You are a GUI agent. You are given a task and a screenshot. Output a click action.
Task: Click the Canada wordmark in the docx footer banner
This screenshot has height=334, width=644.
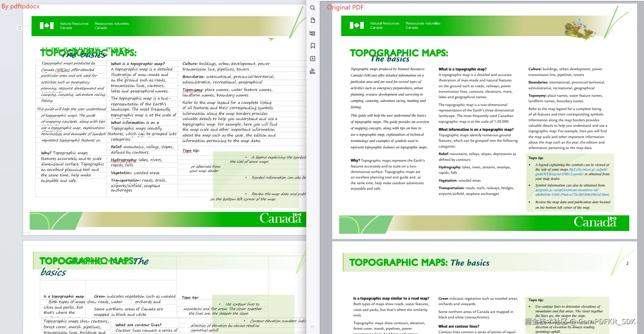(x=281, y=218)
